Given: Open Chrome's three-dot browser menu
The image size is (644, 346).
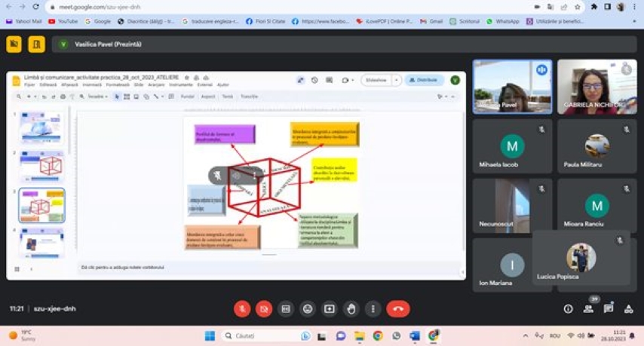Looking at the screenshot, I should click(635, 7).
